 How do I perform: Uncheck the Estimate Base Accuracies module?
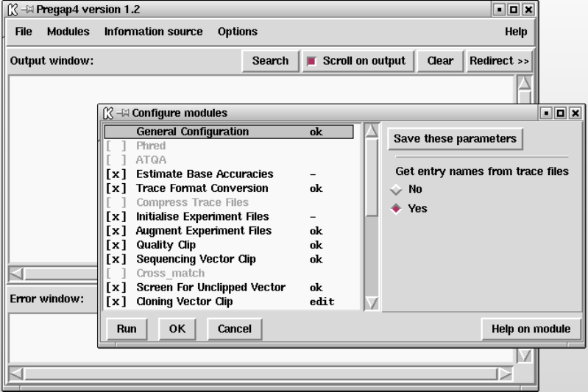click(x=116, y=174)
